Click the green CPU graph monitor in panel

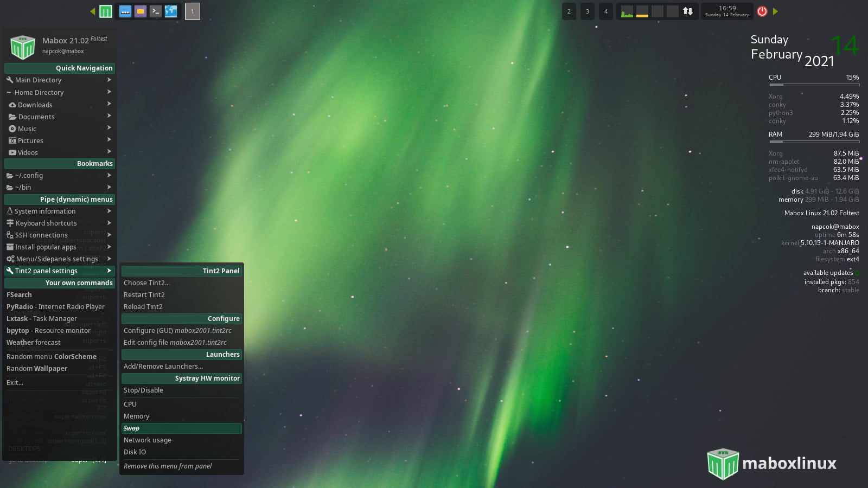coord(627,11)
